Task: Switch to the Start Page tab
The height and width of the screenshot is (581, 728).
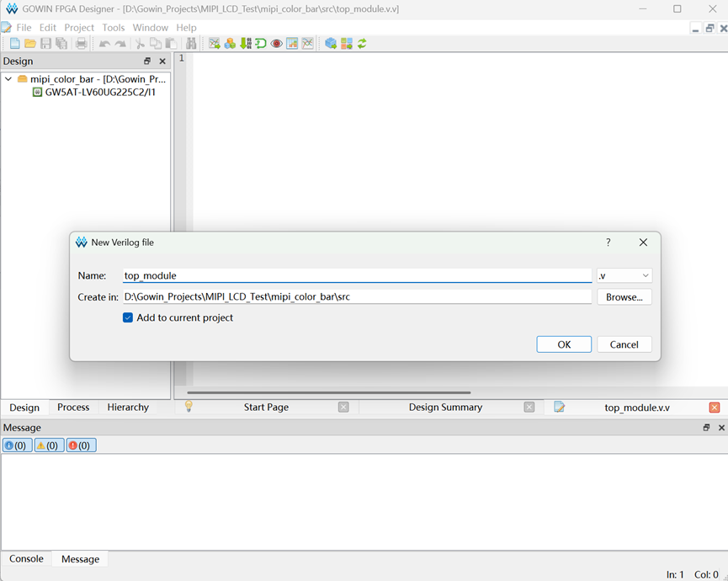Action: click(266, 408)
